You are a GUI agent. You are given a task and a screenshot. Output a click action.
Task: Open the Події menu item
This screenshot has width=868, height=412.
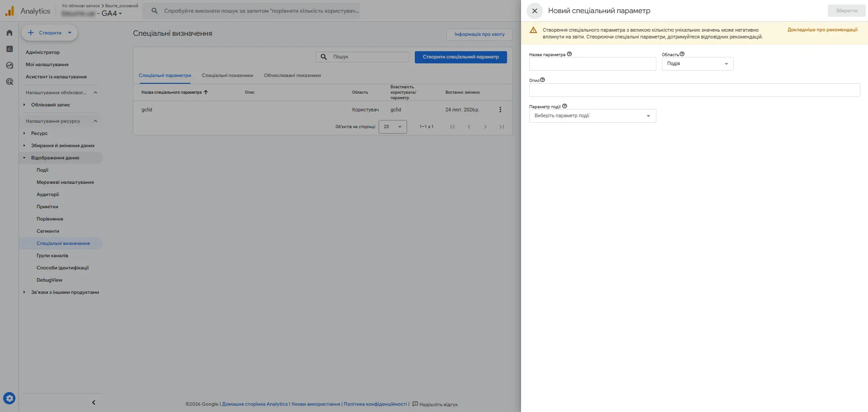point(43,170)
